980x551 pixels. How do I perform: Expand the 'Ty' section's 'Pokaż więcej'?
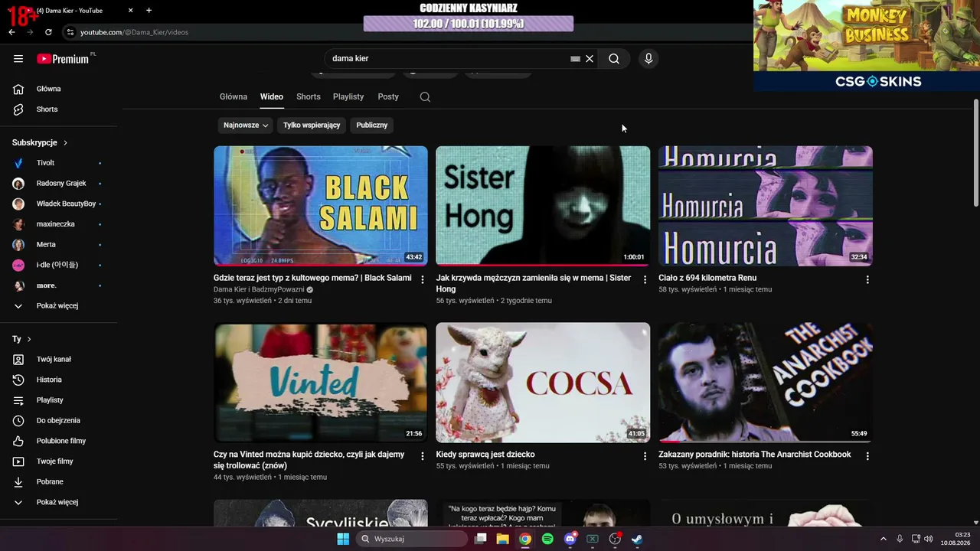59,503
